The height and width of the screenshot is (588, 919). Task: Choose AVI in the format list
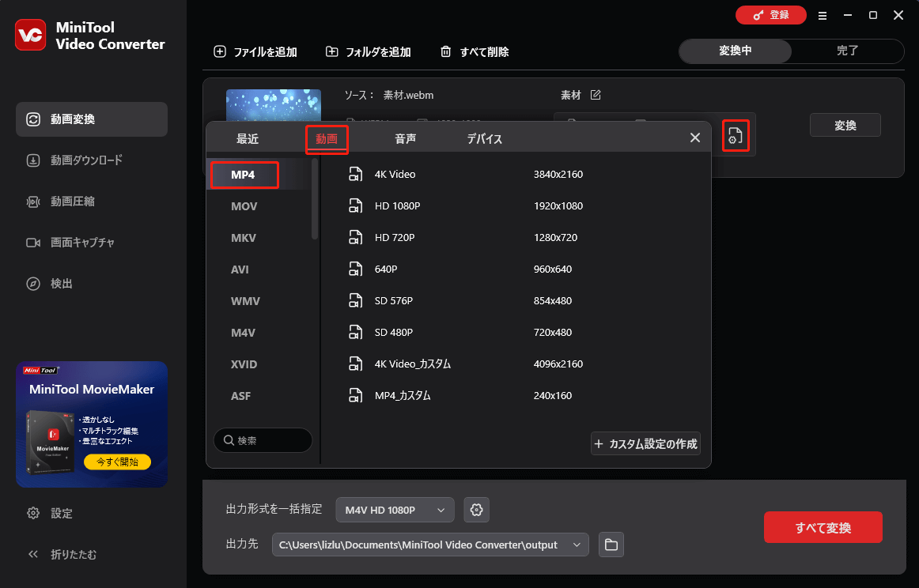coord(240,269)
